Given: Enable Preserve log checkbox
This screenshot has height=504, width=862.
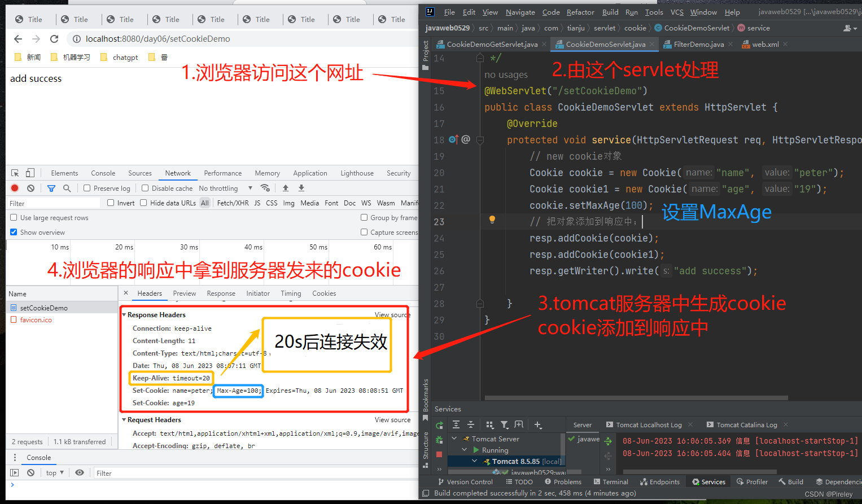Looking at the screenshot, I should tap(87, 188).
